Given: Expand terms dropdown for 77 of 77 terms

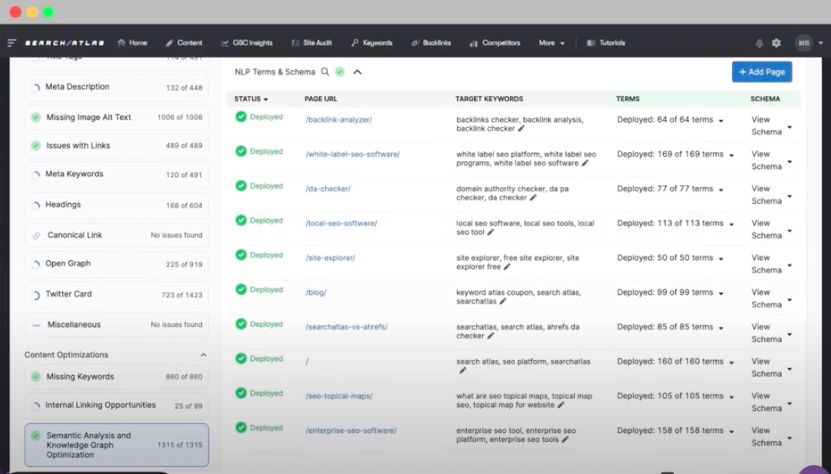Looking at the screenshot, I should click(721, 190).
